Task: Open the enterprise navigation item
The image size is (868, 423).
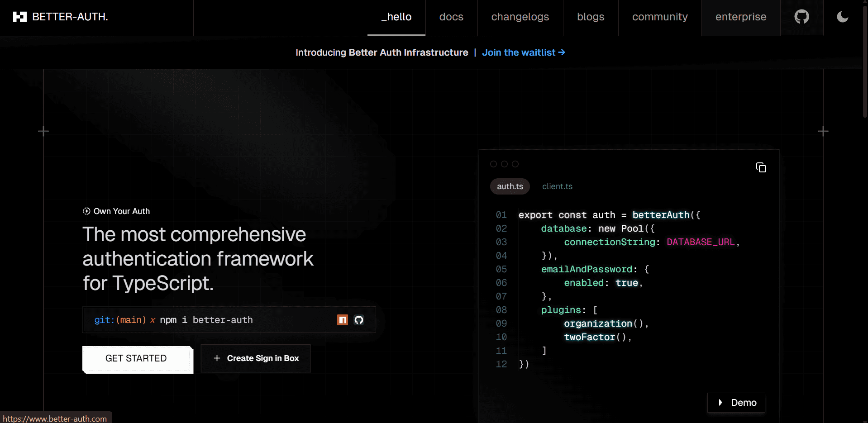Action: coord(740,17)
